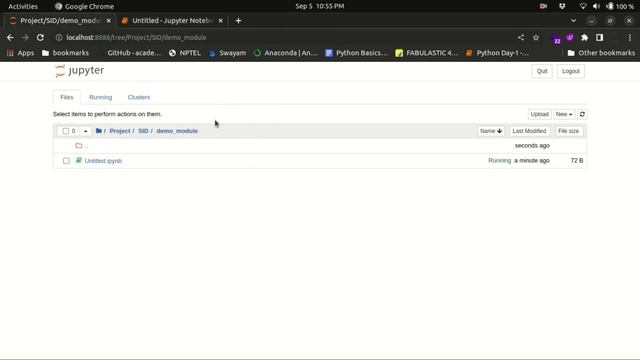Open FABULASTIC bookmark
This screenshot has height=360, width=640.
(427, 53)
